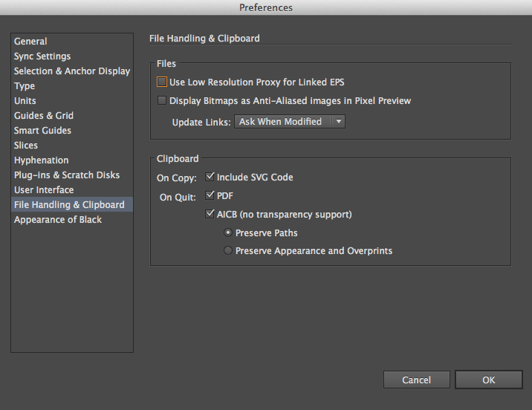The width and height of the screenshot is (532, 410).
Task: Switch to User Interface preferences
Action: [44, 190]
